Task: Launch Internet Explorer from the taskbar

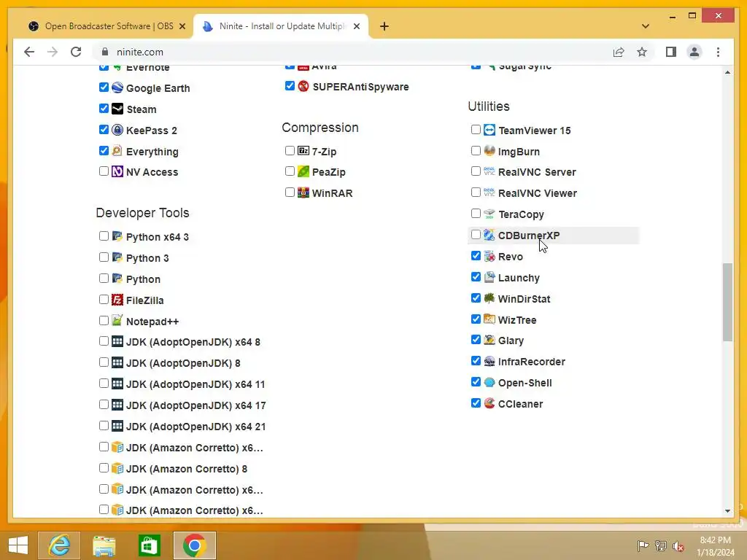Action: (x=59, y=545)
